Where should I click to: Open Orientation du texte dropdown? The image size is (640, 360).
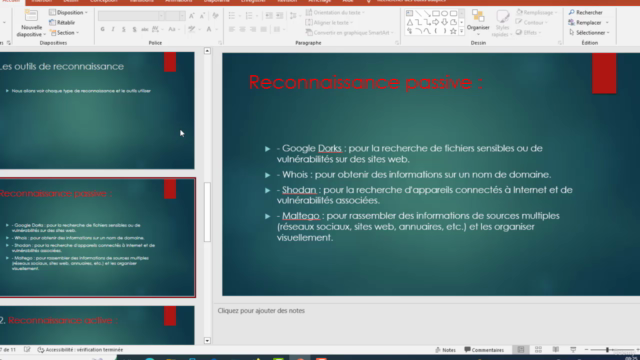[335, 13]
